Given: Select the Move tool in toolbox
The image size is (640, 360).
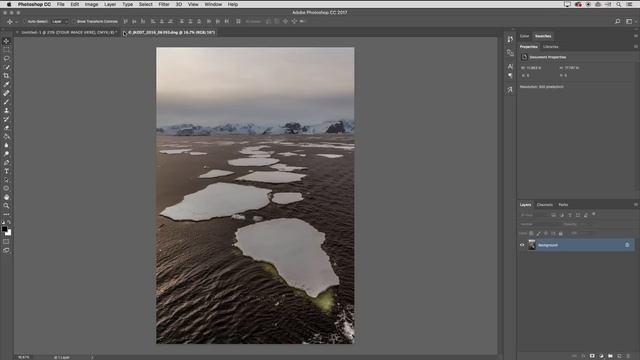Looking at the screenshot, I should point(6,41).
